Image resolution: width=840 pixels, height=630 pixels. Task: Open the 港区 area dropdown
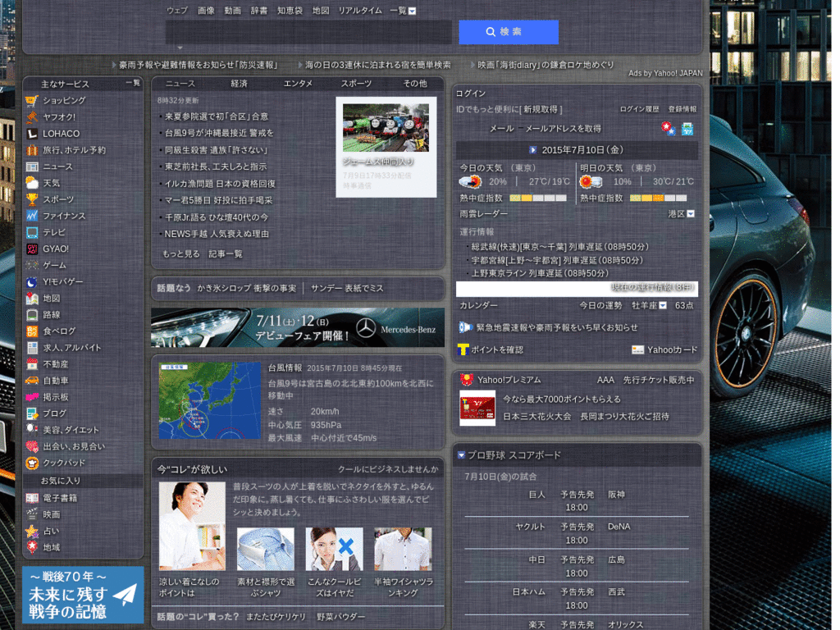(x=691, y=214)
